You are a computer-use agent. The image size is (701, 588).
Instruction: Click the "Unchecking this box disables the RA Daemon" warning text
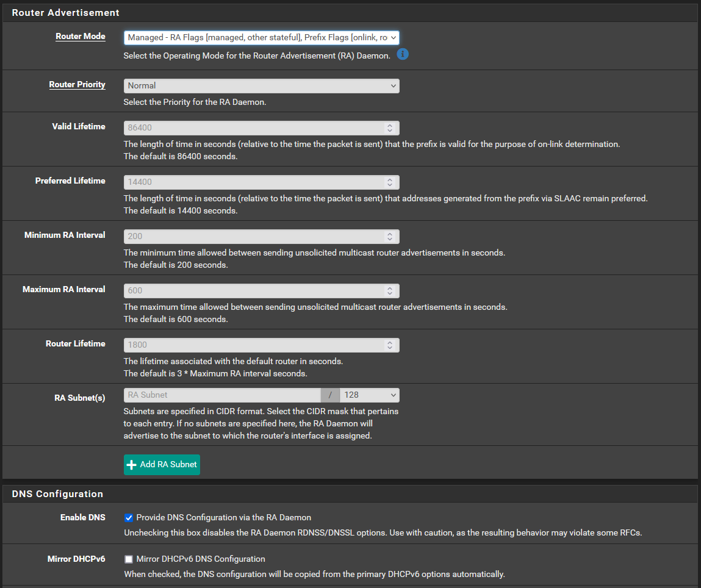pos(383,532)
